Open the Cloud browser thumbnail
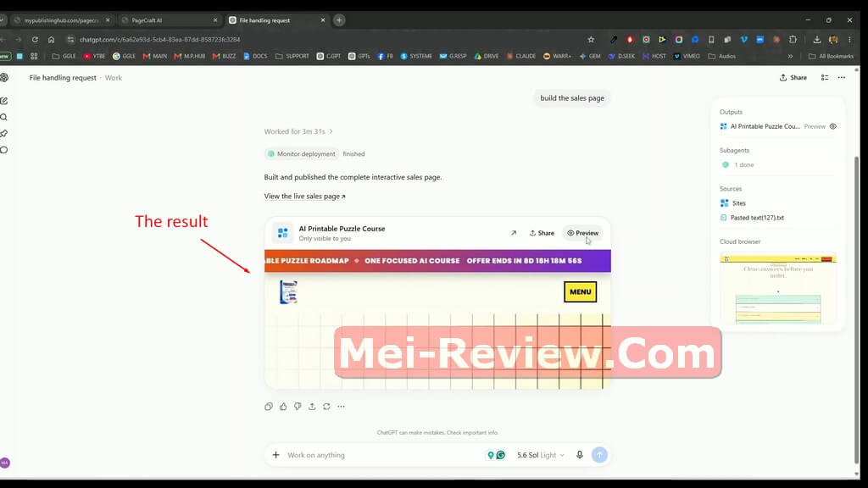Image resolution: width=868 pixels, height=488 pixels. tap(778, 288)
